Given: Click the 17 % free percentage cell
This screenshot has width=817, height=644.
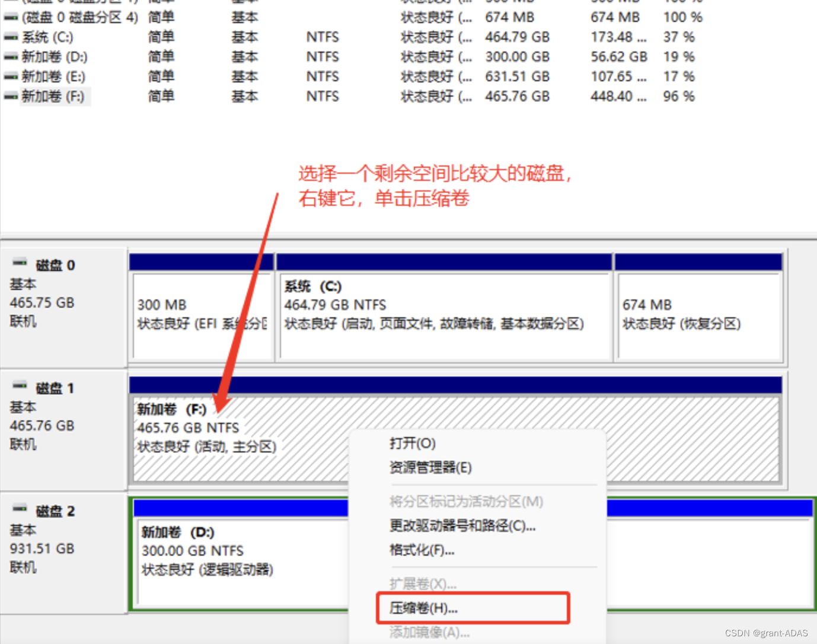Looking at the screenshot, I should click(x=679, y=76).
